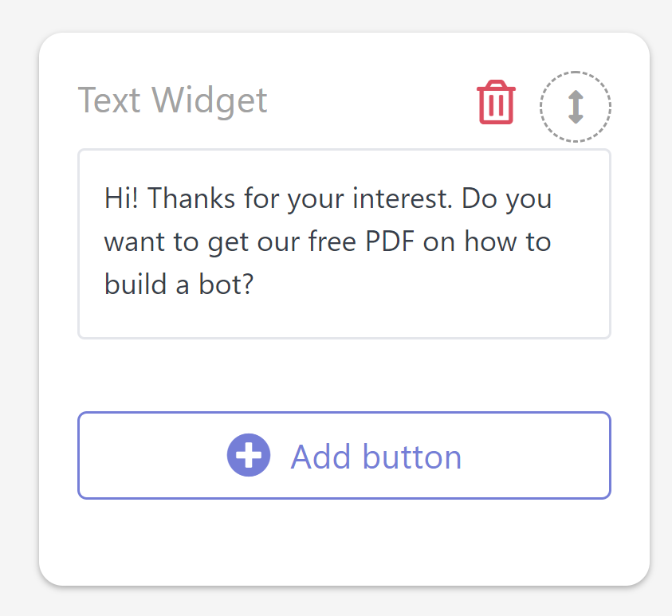Image resolution: width=672 pixels, height=616 pixels.
Task: Click empty space below message text
Action: pyautogui.click(x=344, y=317)
